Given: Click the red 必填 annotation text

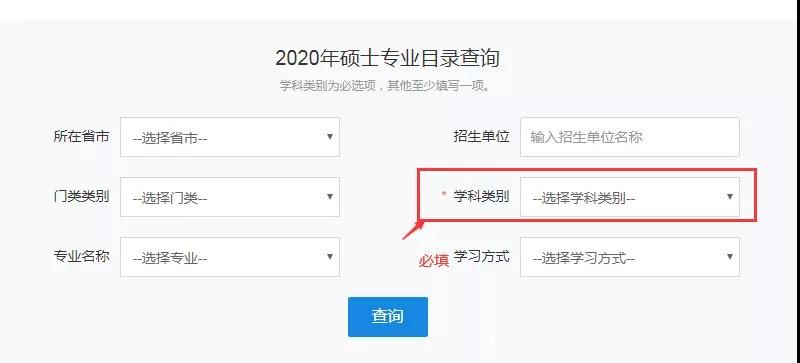Looking at the screenshot, I should pos(434,261).
